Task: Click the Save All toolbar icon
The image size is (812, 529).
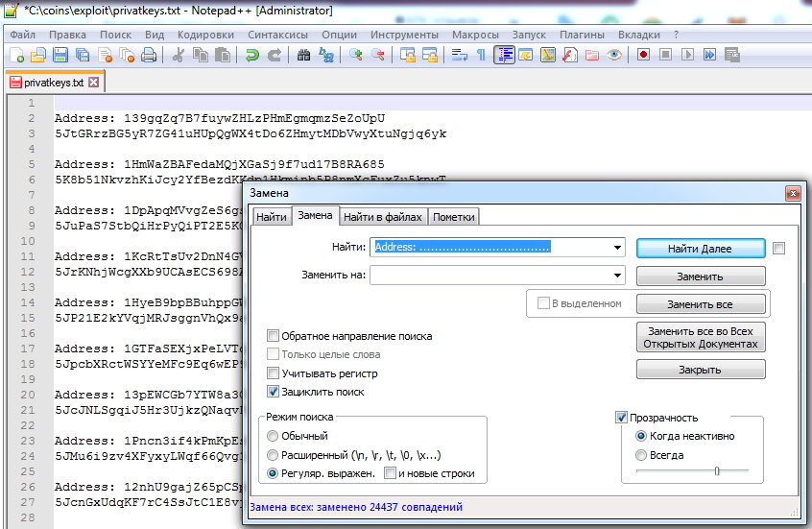Action: pyautogui.click(x=83, y=55)
